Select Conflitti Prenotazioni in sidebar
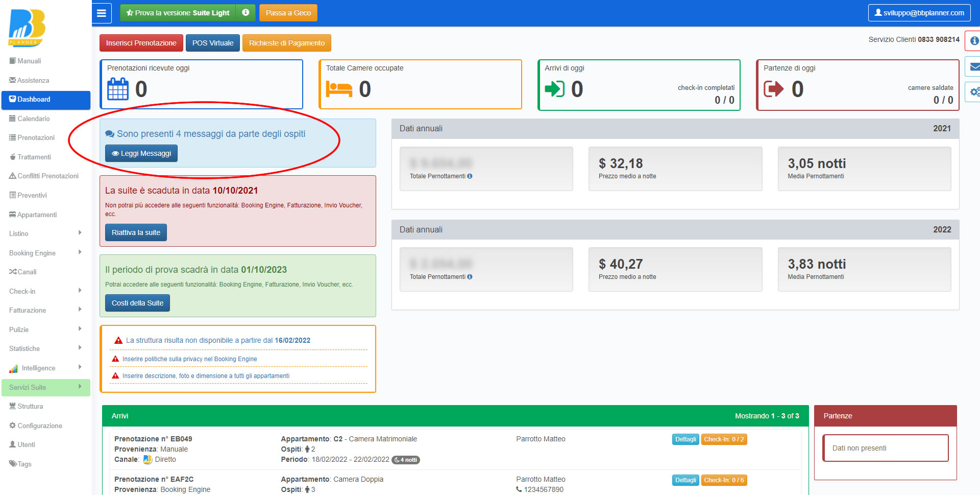Screen dimensions: 980x495 [x=48, y=176]
